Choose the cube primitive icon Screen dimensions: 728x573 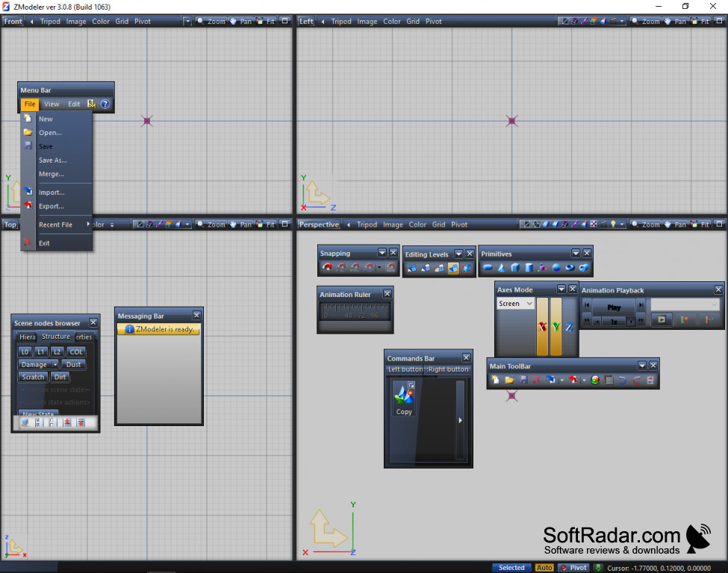(515, 268)
